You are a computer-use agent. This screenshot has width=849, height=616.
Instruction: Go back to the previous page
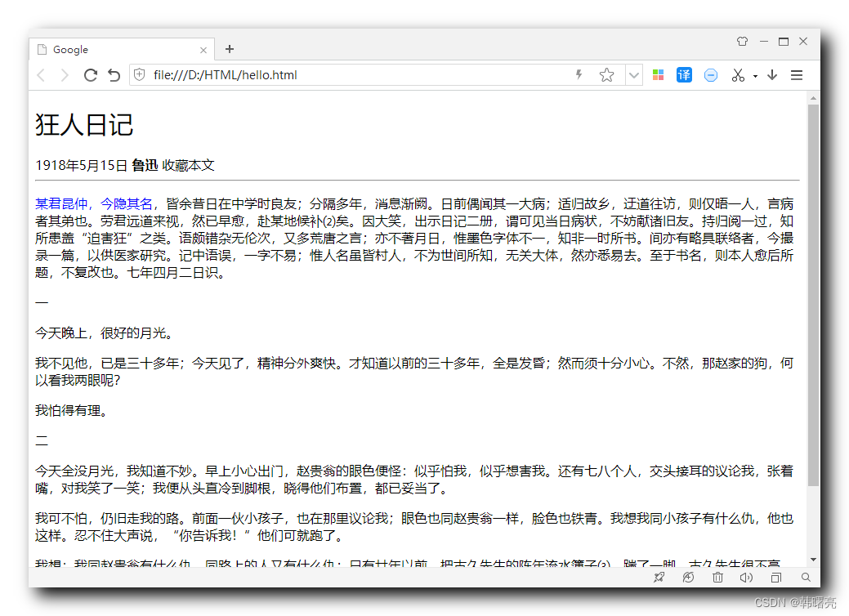coord(41,75)
